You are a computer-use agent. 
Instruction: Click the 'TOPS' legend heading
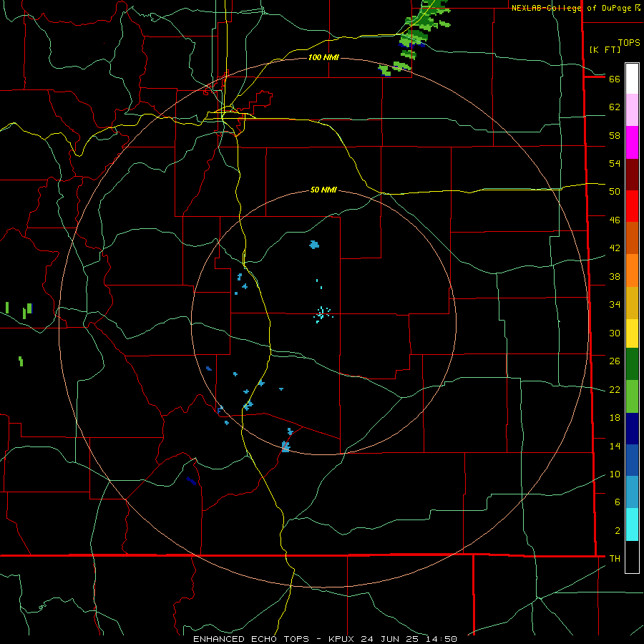click(x=629, y=43)
